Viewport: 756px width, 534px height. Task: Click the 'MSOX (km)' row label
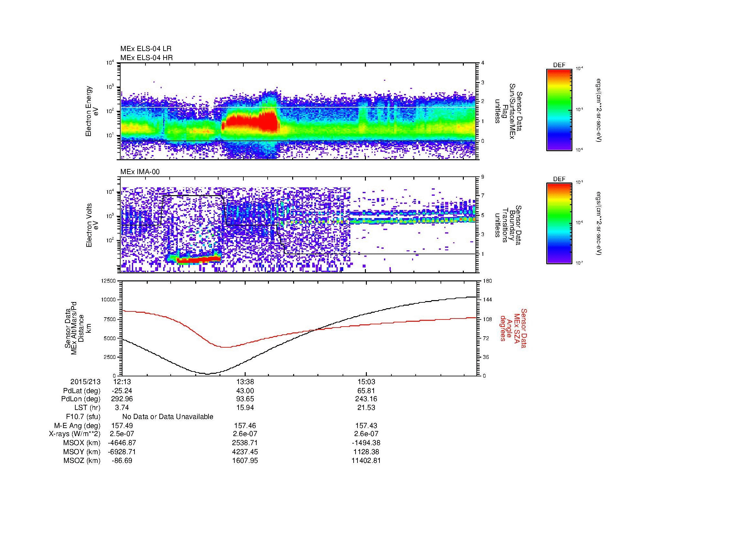(82, 443)
